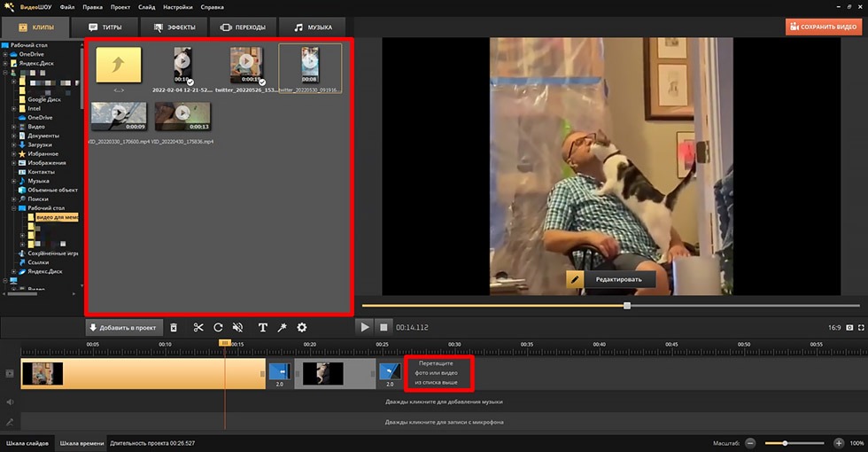Expand the Музыка tree node
This screenshot has width=868, height=452.
pos(14,181)
